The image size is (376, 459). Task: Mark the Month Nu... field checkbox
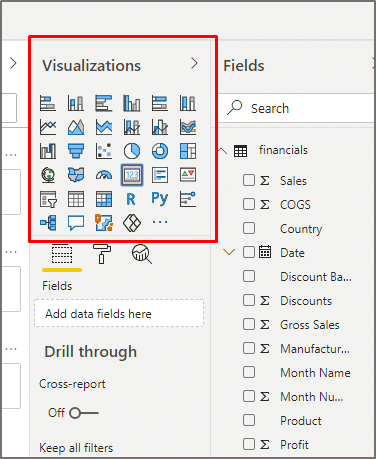249,396
